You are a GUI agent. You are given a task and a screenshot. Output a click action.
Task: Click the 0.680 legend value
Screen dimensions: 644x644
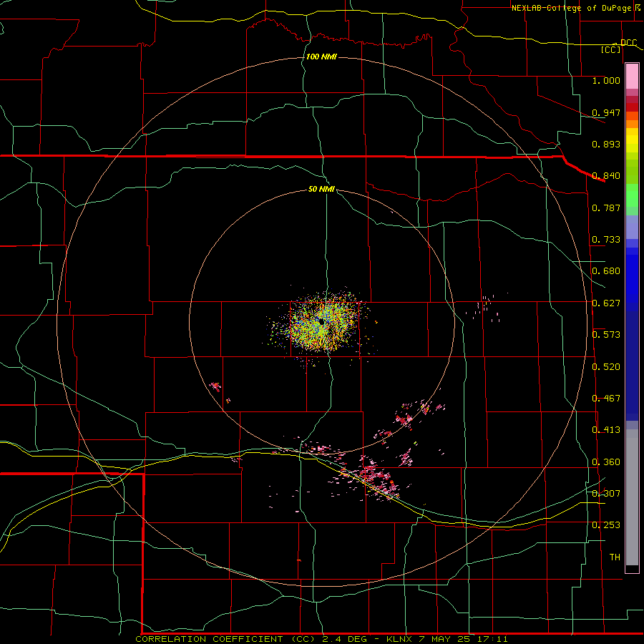click(x=606, y=271)
